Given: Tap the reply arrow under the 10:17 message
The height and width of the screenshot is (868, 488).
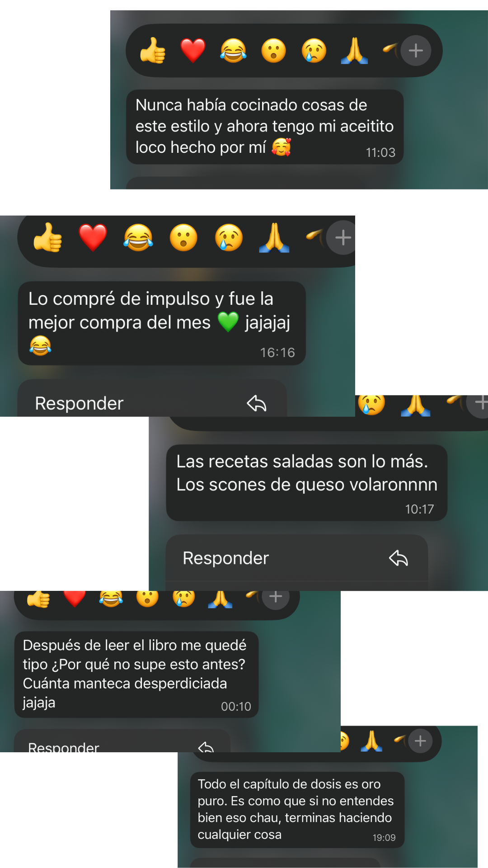Looking at the screenshot, I should [x=399, y=558].
